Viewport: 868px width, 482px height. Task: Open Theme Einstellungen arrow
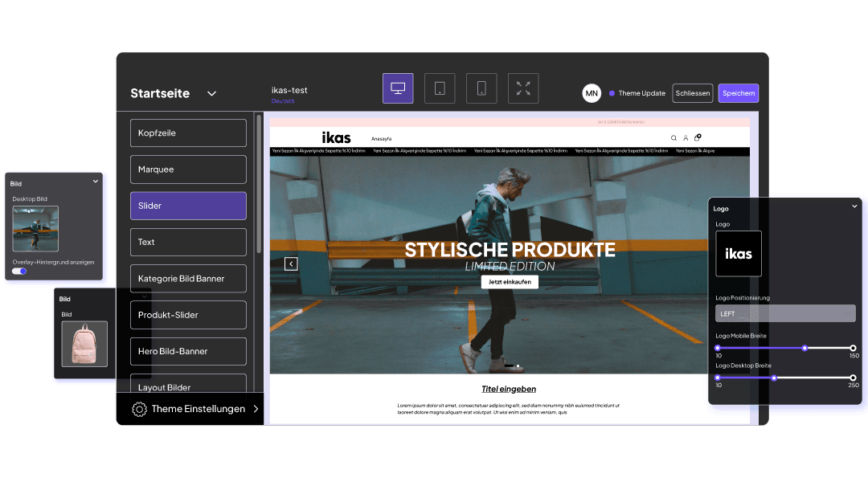click(x=256, y=409)
